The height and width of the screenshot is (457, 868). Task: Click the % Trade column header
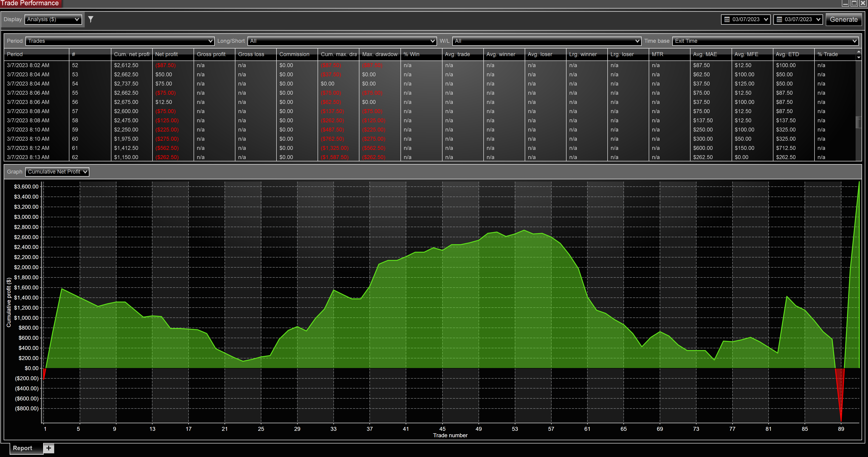(835, 54)
